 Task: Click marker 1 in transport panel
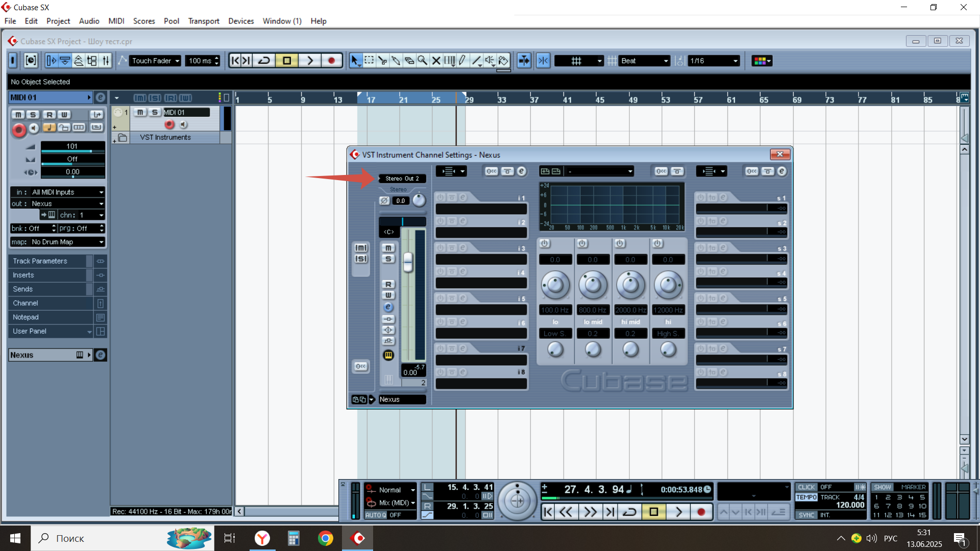pyautogui.click(x=876, y=497)
